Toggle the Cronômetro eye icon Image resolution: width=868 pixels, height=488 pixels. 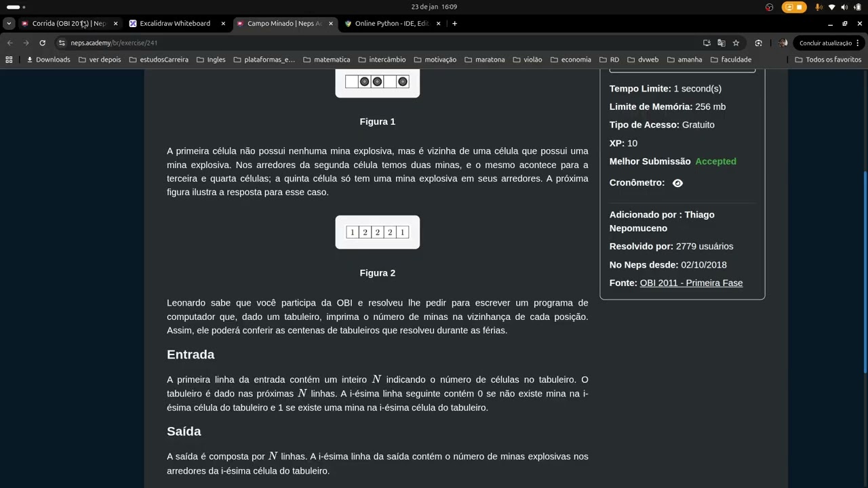(x=677, y=183)
